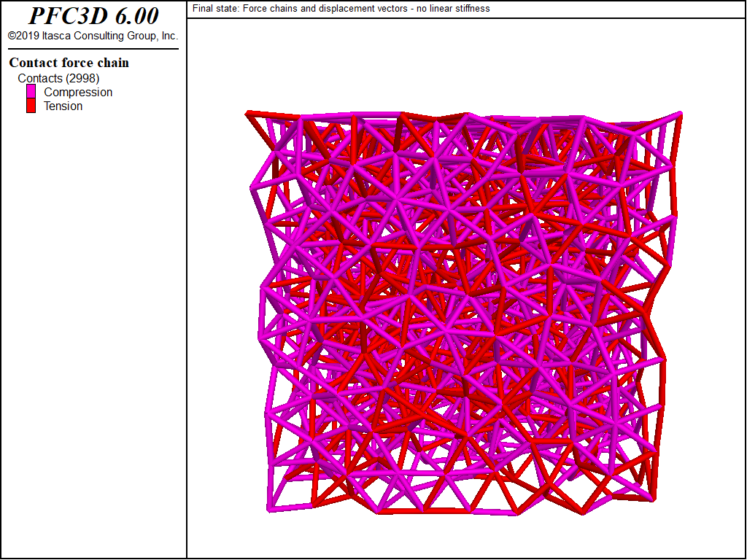Select the Tension legend label

[63, 106]
